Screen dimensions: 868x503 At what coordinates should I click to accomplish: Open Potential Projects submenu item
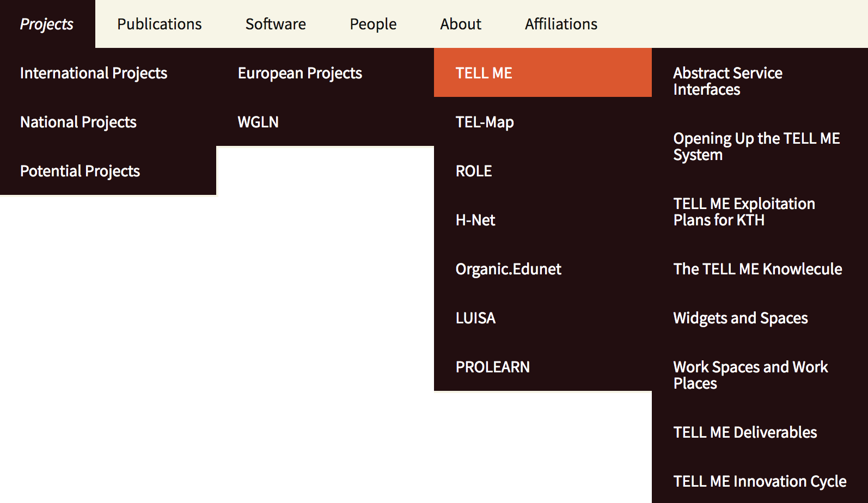[x=80, y=171]
